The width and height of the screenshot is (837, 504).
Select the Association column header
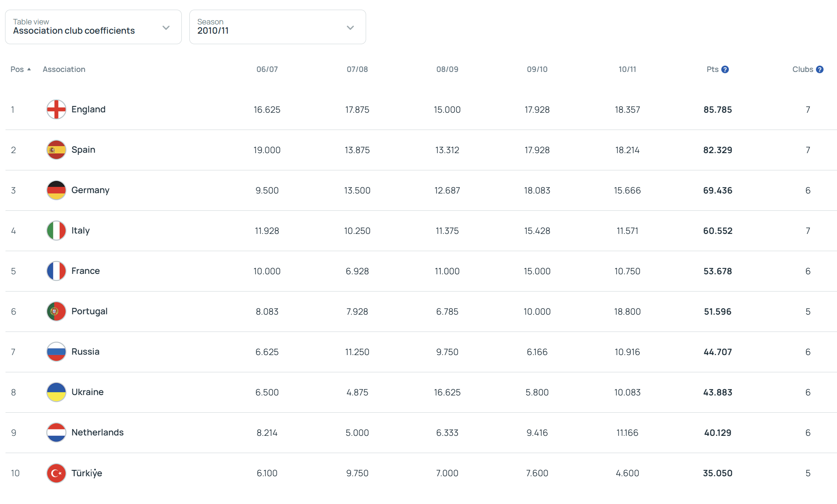tap(64, 69)
